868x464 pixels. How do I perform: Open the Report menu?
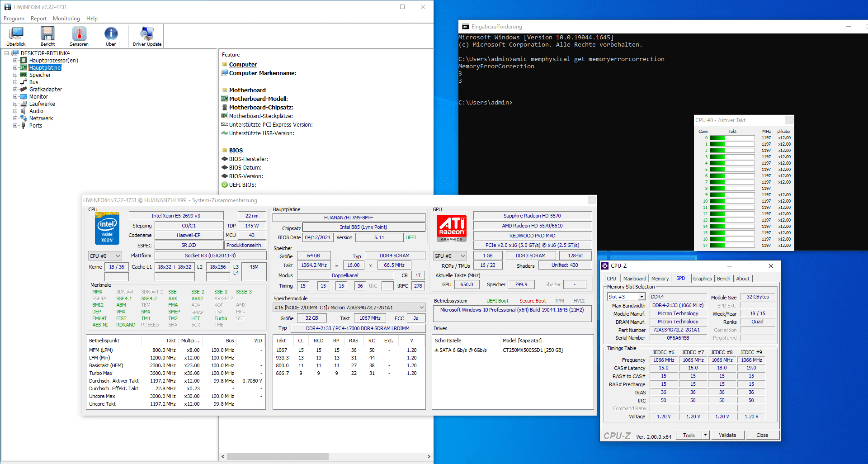click(x=38, y=19)
